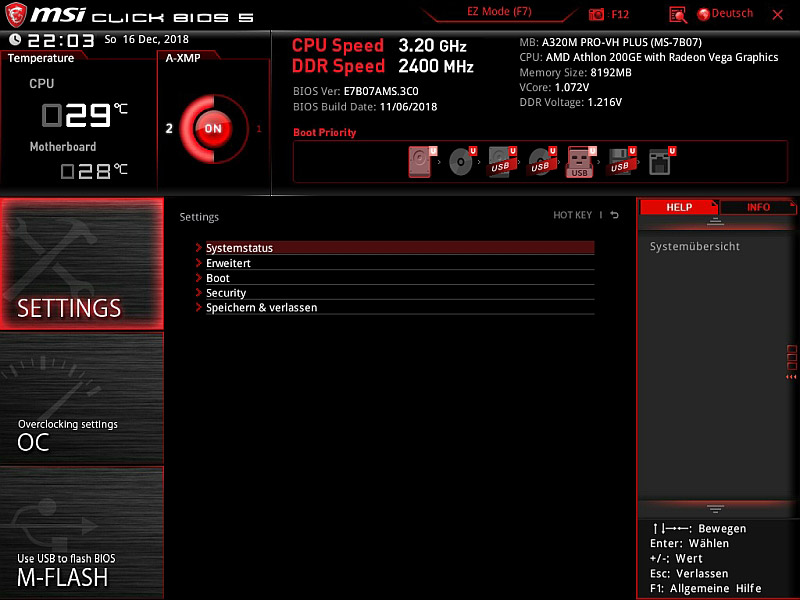Select the USB floppy boot device icon
The height and width of the screenshot is (600, 800).
[x=620, y=162]
